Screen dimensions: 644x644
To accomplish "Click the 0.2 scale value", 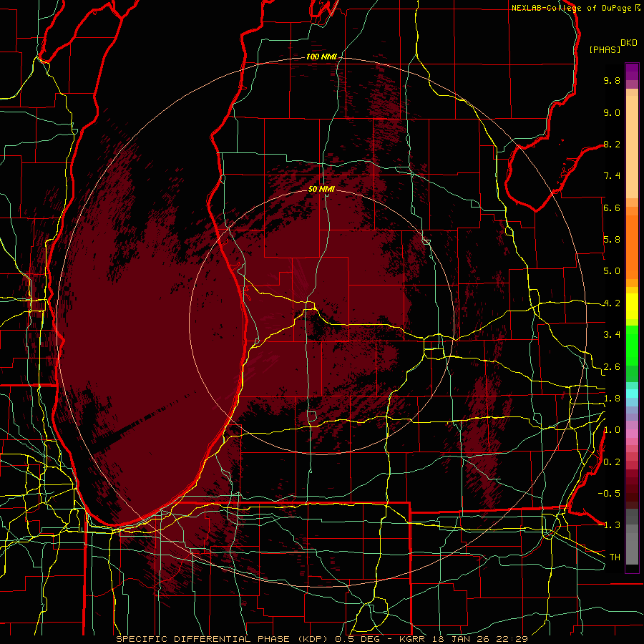I will [x=612, y=462].
